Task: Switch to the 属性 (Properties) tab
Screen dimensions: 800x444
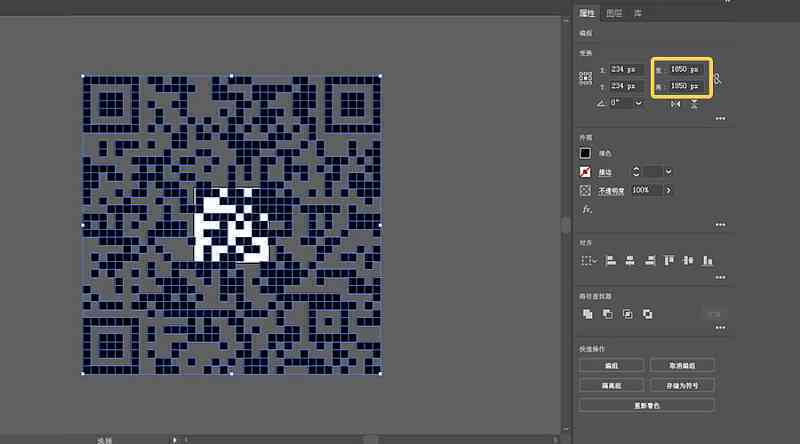Action: click(587, 13)
